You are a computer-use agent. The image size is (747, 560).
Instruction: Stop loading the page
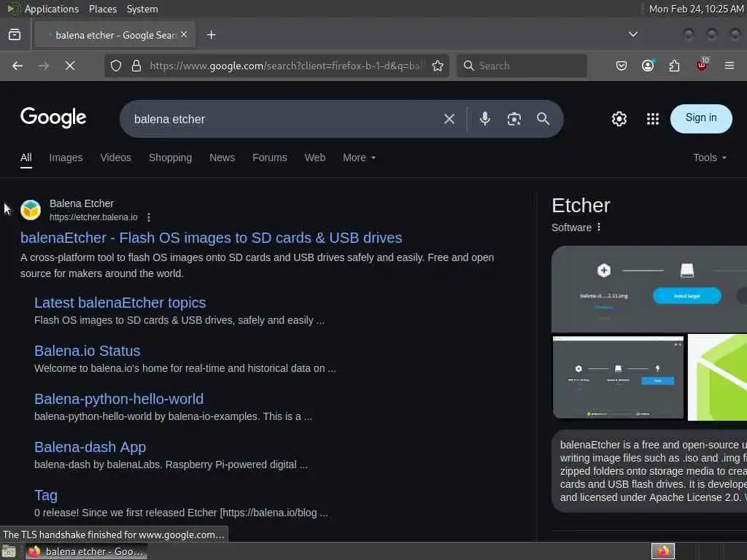[70, 66]
